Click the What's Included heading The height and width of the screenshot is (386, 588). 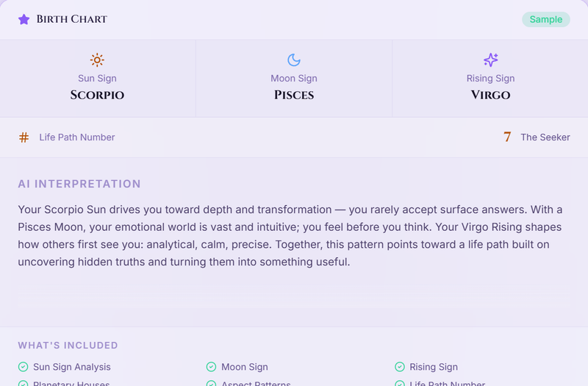68,345
